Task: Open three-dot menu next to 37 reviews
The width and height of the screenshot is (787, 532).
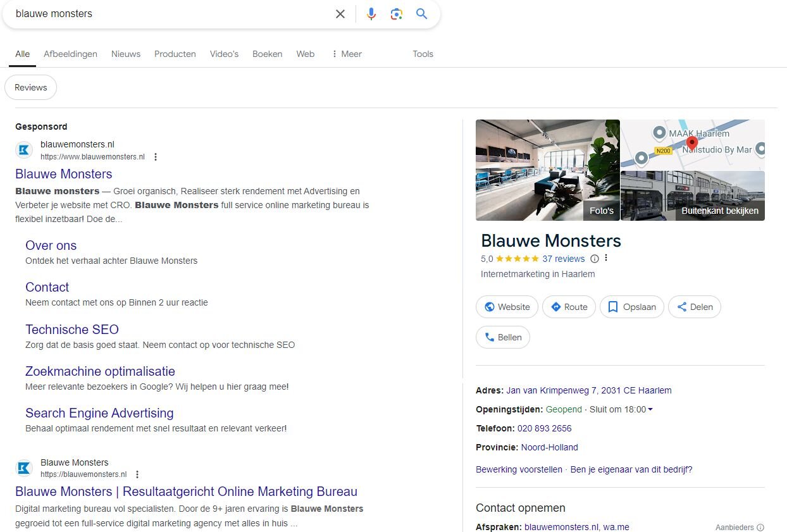Action: (x=606, y=258)
